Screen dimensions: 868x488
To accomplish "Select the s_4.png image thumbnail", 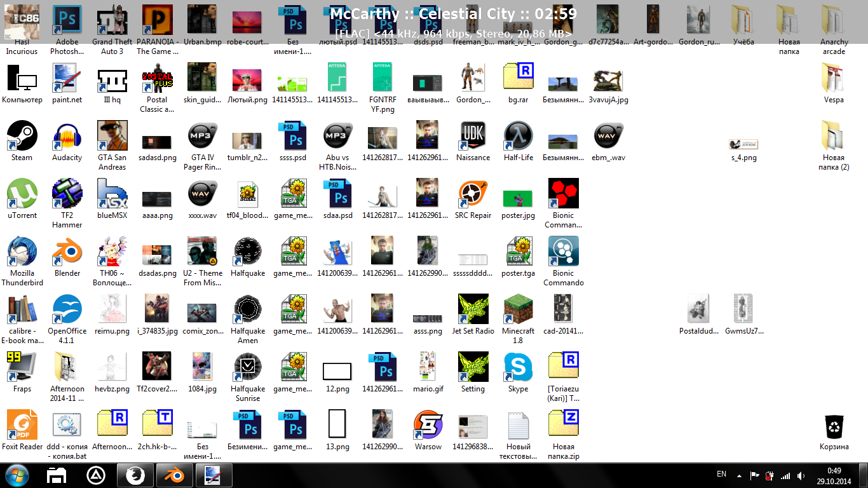I will [743, 144].
